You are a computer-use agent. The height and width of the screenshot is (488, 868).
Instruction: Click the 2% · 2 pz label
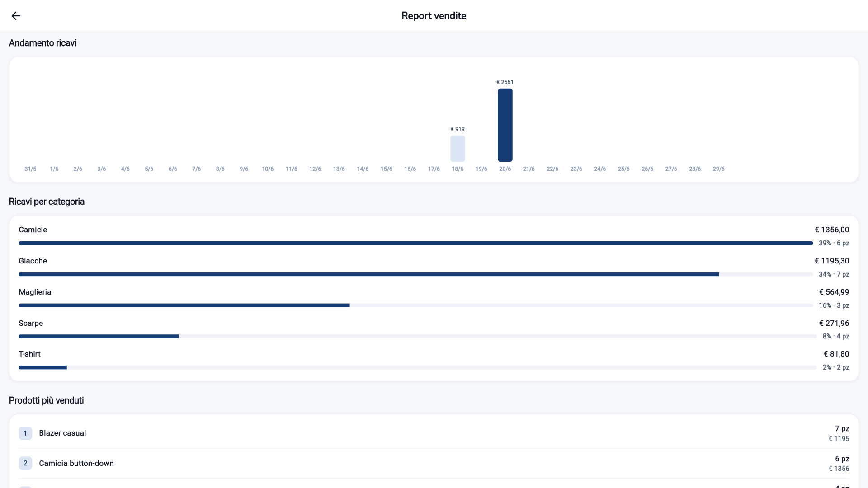[x=836, y=367]
